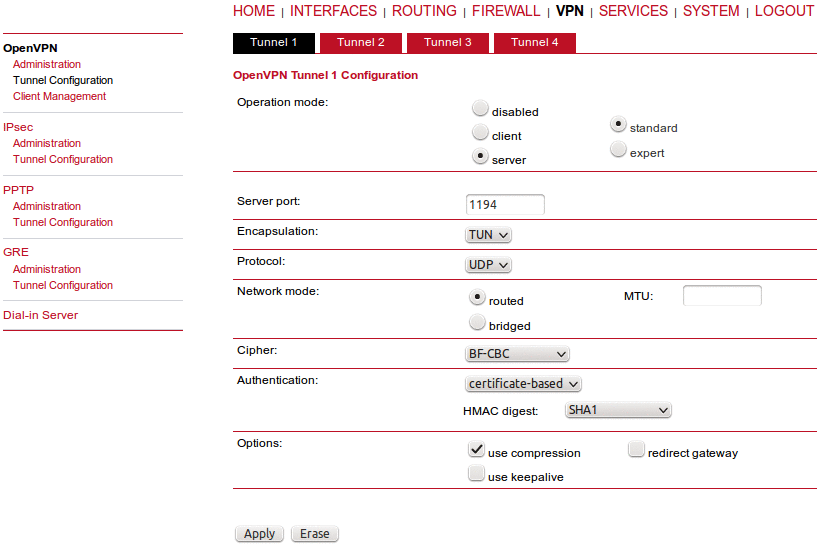Select routed network mode
Viewport: 817px width, 545px height.
click(477, 298)
